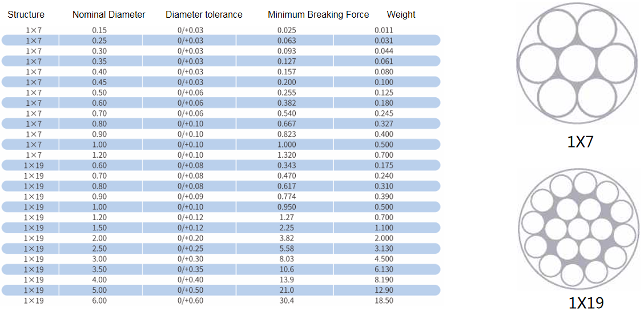
Task: Click the 0.025 breaking force value
Action: coord(287,30)
